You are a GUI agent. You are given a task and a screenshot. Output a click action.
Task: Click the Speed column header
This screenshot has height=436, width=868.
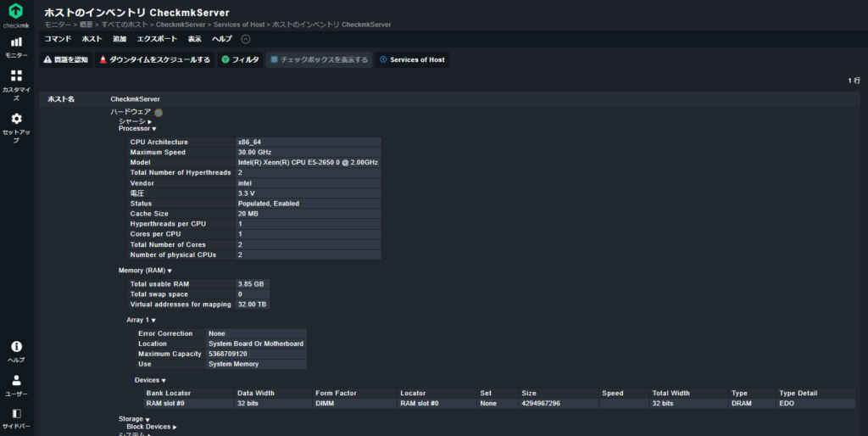[x=612, y=394]
